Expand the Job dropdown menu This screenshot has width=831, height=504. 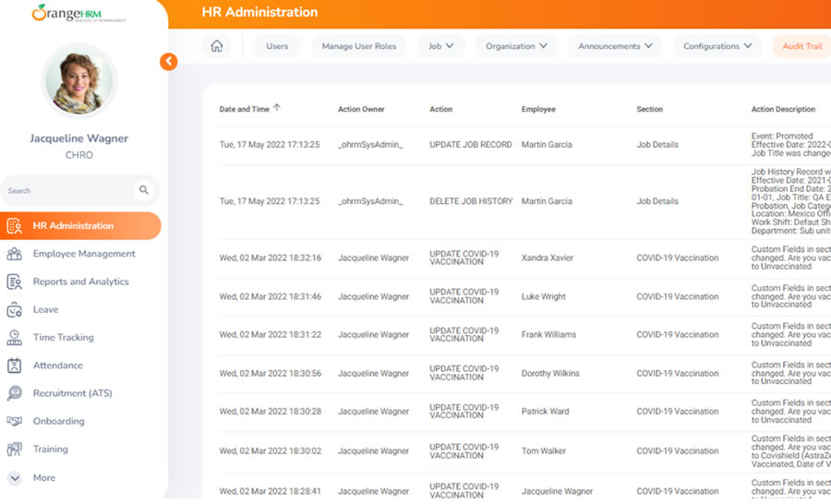pyautogui.click(x=440, y=46)
